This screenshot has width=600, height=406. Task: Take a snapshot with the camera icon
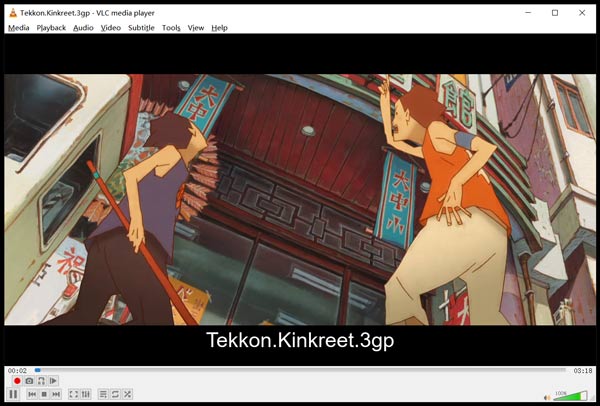tap(29, 381)
